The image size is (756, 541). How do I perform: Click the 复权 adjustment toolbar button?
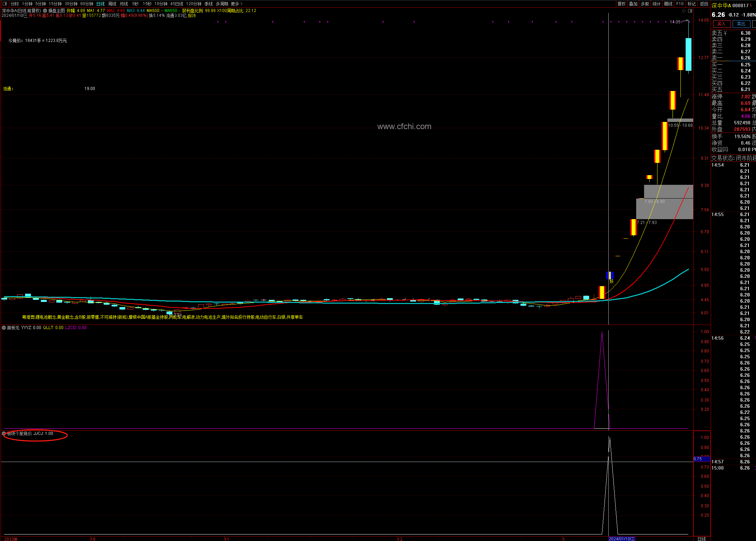click(x=621, y=4)
